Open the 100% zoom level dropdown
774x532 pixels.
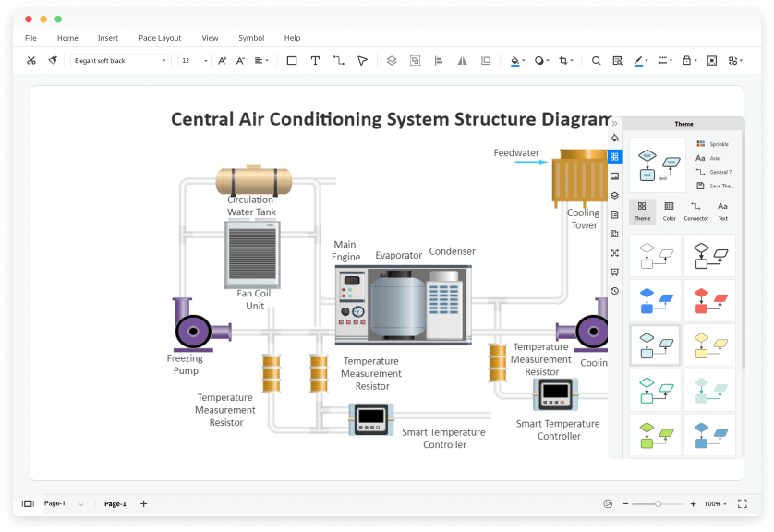pyautogui.click(x=715, y=504)
